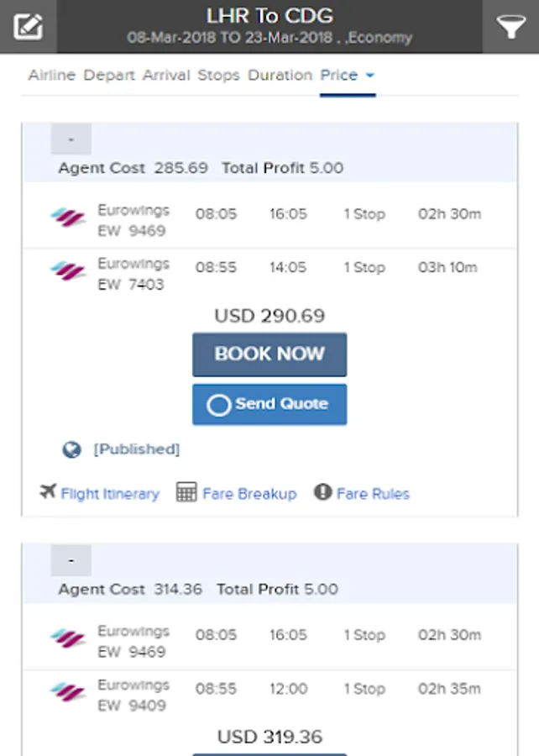The width and height of the screenshot is (539, 756).
Task: Click the [Published] fare label
Action: coord(136,449)
